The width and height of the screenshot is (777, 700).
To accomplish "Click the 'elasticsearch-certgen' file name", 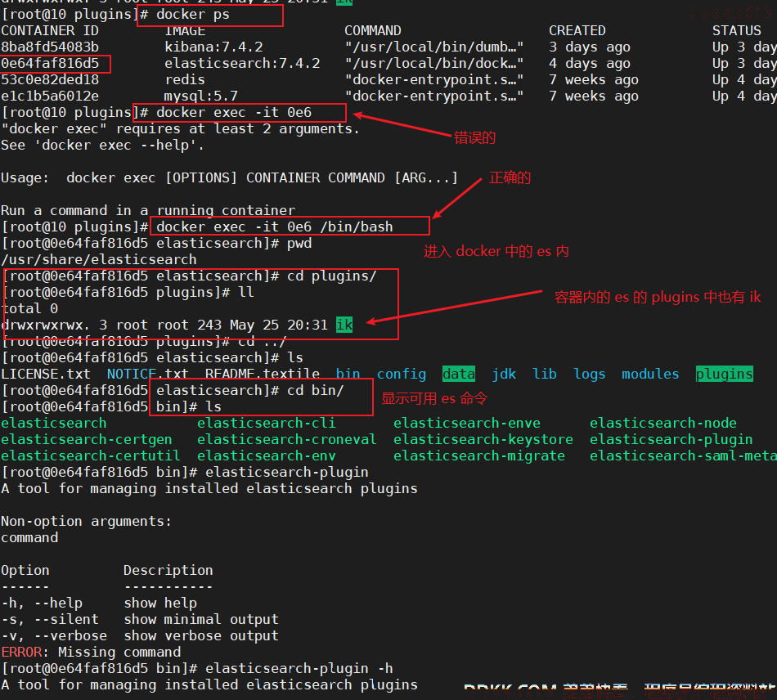I will (87, 439).
